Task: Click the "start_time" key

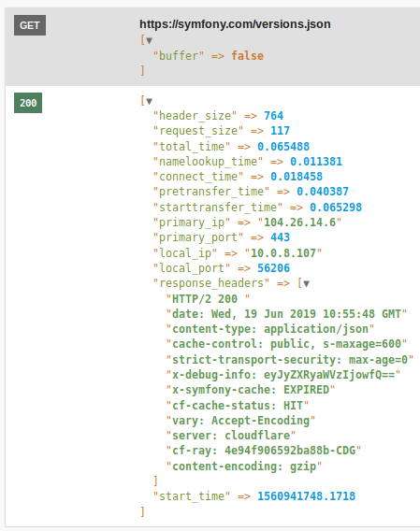Action: point(192,496)
